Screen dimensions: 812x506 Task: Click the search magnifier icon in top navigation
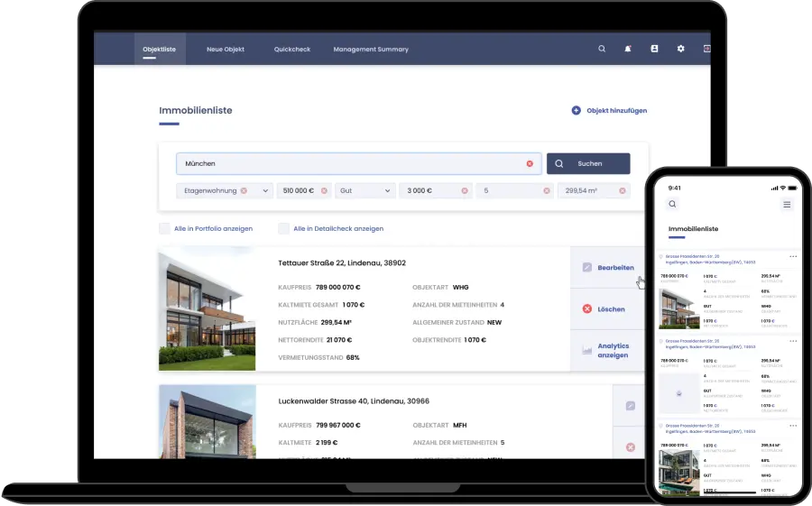pyautogui.click(x=602, y=49)
